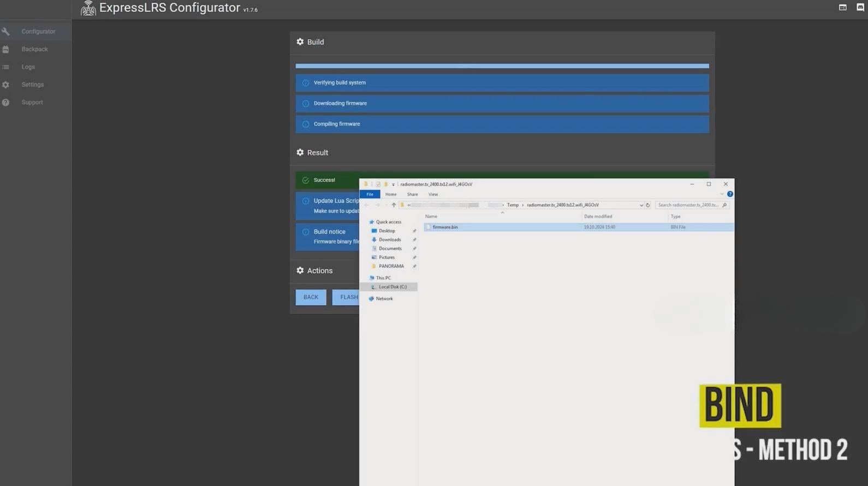Screen dimensions: 868x486
Task: Expand the address bar history dropdown
Action: click(x=641, y=205)
